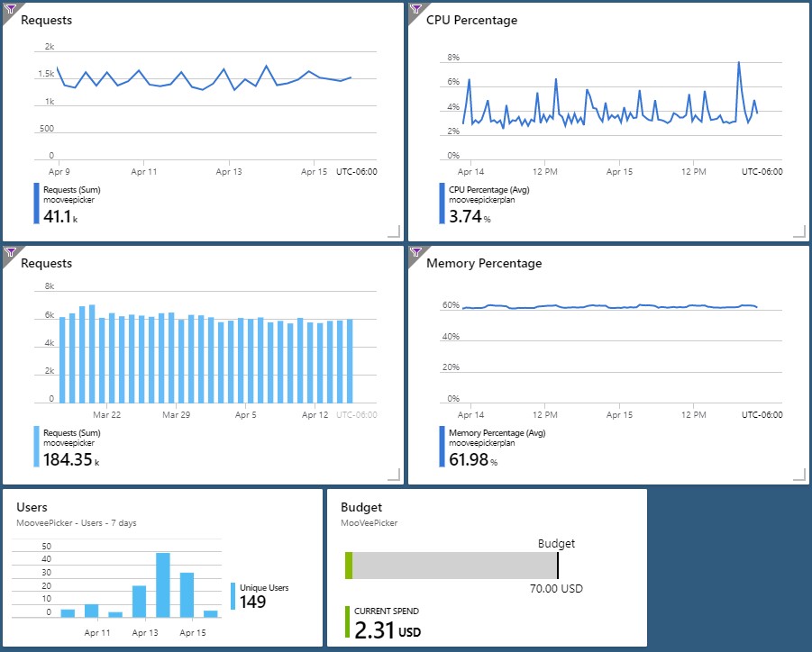Screen dimensions: 812x652
Task: Click resize handle of CPU Percentage tile
Action: point(799,231)
